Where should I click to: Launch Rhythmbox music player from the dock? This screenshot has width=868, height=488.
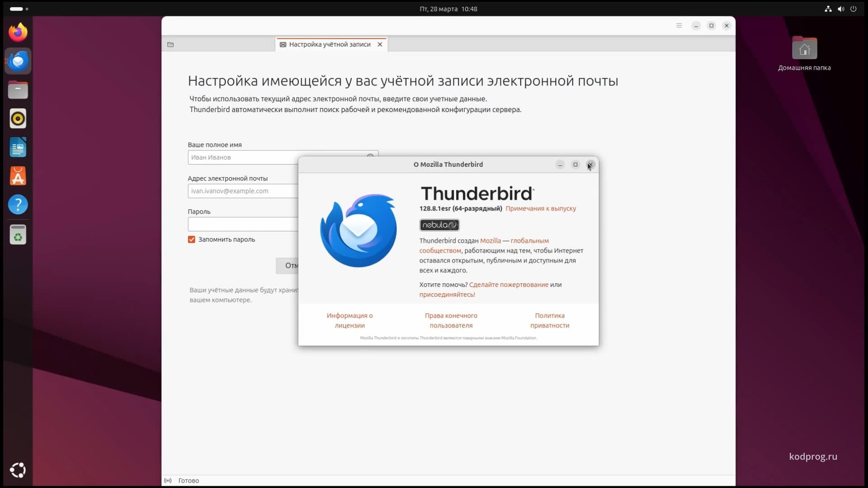[18, 119]
